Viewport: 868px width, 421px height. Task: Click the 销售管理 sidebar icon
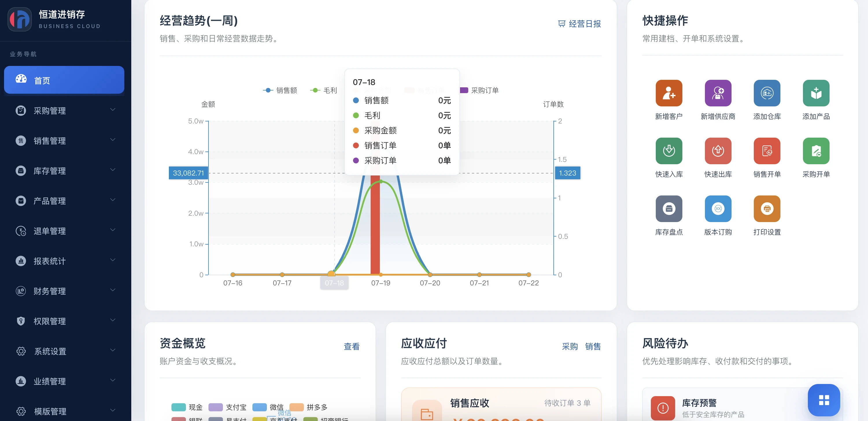tap(21, 141)
